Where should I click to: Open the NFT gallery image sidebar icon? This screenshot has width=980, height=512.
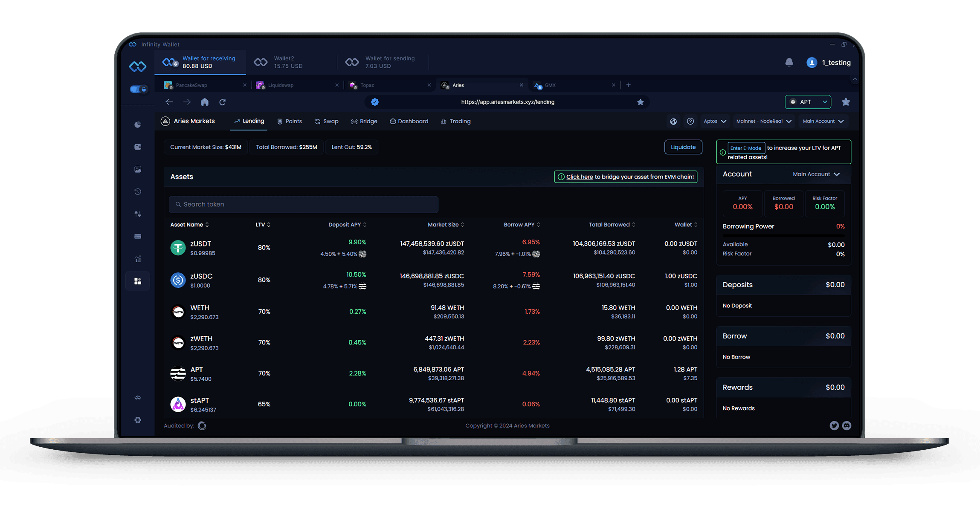[138, 169]
